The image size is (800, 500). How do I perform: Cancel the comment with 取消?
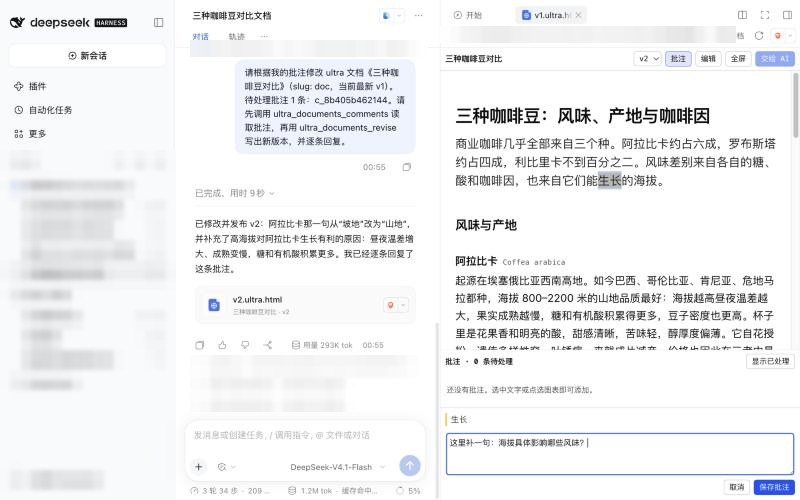(x=737, y=487)
